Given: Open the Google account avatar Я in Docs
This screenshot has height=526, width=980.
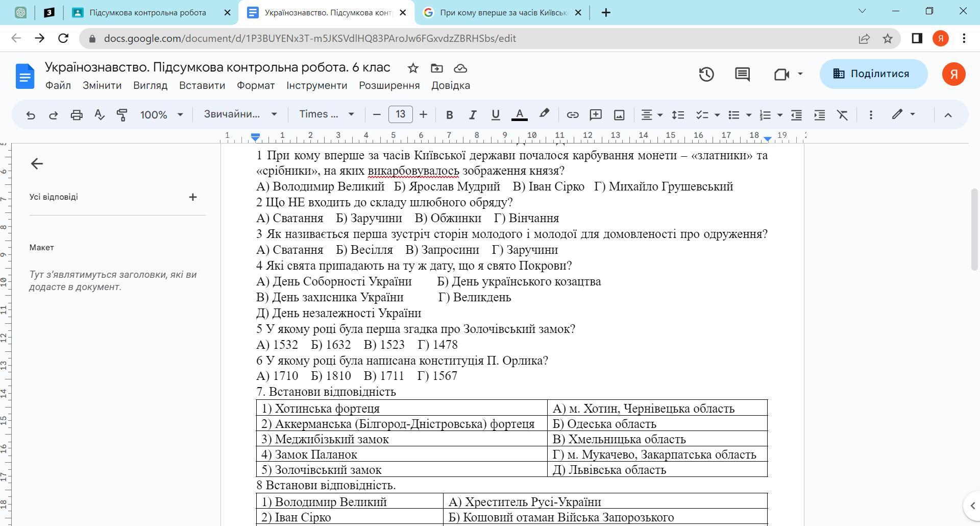Looking at the screenshot, I should pyautogui.click(x=953, y=74).
